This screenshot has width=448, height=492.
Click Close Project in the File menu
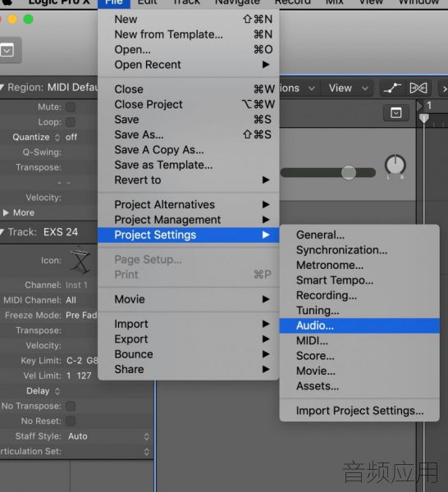click(189, 104)
